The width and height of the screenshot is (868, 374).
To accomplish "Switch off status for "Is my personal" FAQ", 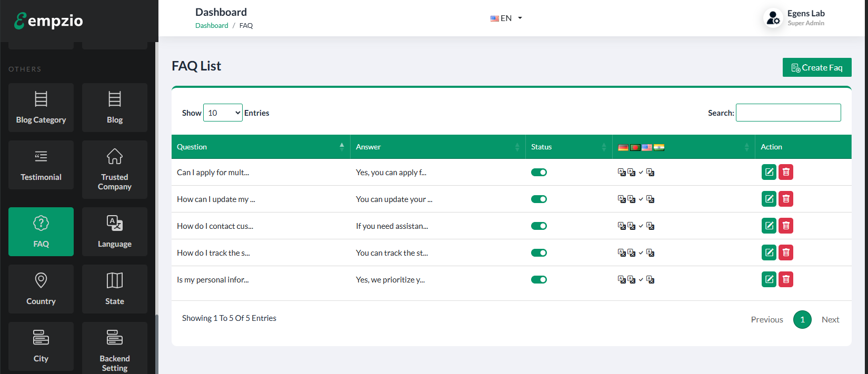I will point(538,280).
